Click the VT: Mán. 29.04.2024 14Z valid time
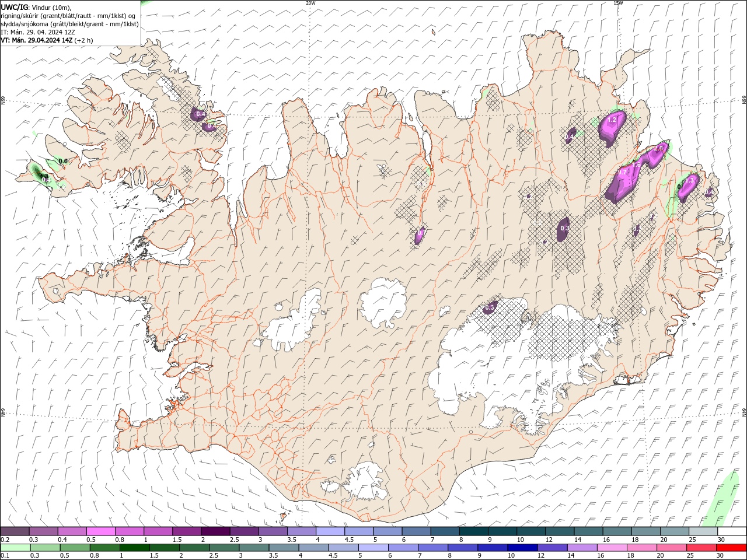The width and height of the screenshot is (747, 560). [36, 40]
